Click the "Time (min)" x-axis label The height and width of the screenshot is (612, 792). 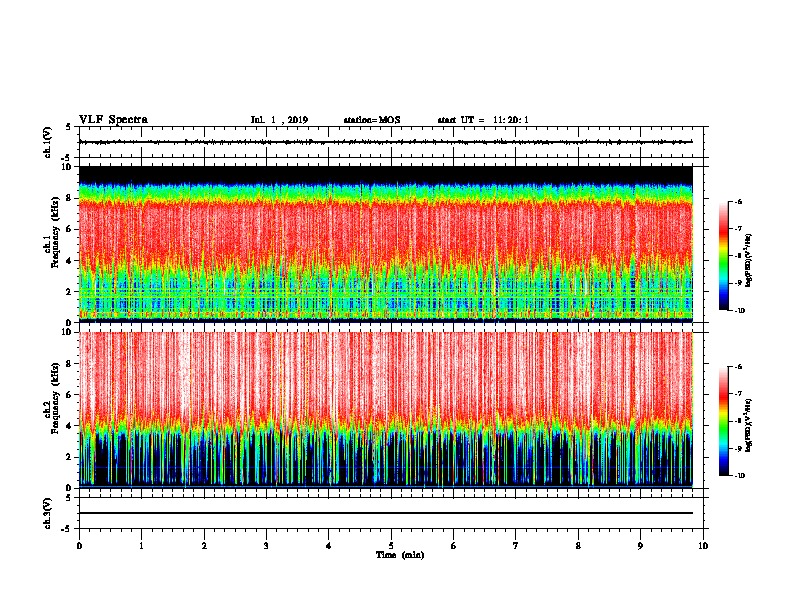point(400,555)
